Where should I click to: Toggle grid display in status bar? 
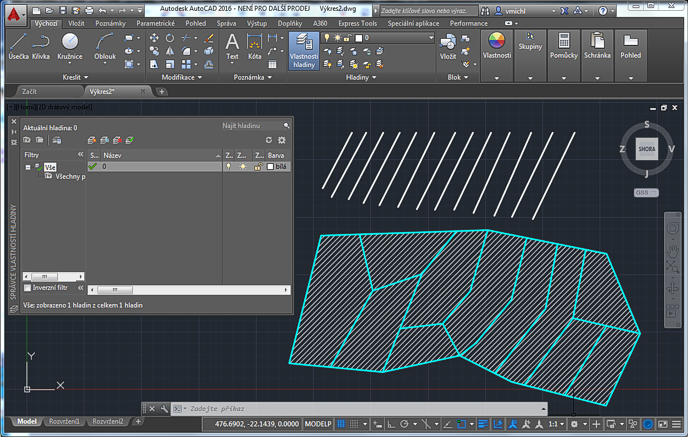[x=340, y=424]
